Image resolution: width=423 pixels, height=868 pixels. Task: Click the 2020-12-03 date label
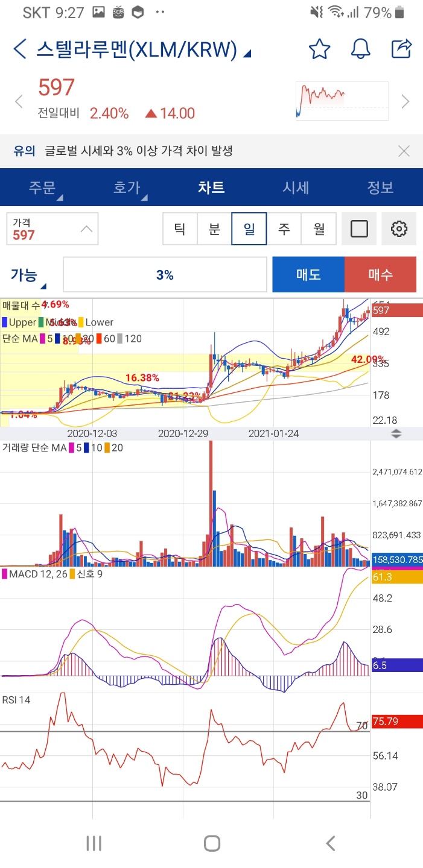(x=92, y=433)
